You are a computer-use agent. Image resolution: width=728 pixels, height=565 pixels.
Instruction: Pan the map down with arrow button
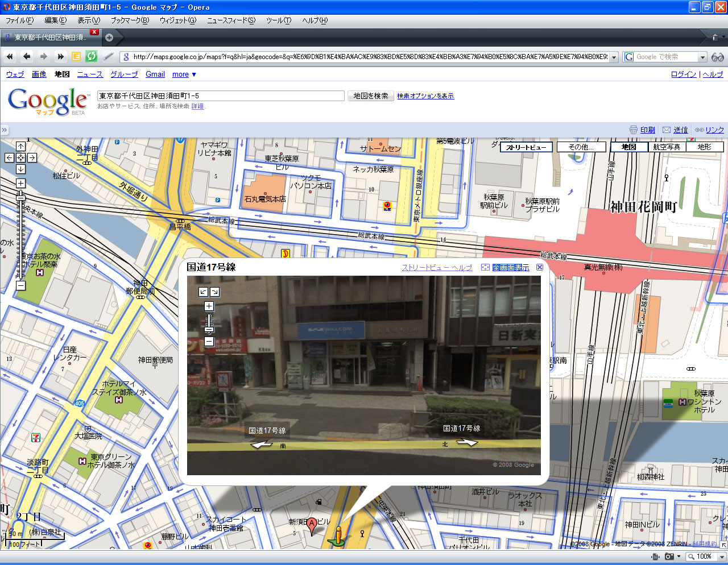pyautogui.click(x=20, y=169)
